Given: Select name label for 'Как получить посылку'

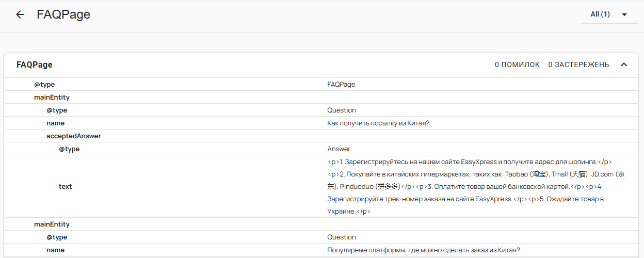Looking at the screenshot, I should coord(56,123).
